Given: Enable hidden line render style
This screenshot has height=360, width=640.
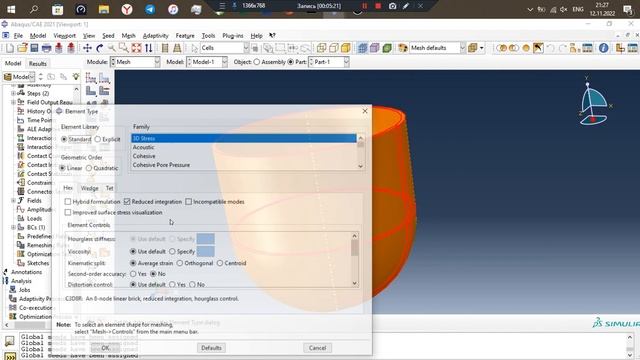Looking at the screenshot, I should (333, 48).
